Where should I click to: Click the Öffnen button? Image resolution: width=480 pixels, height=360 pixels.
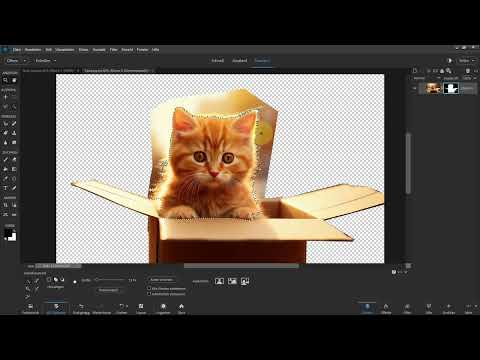(12, 61)
